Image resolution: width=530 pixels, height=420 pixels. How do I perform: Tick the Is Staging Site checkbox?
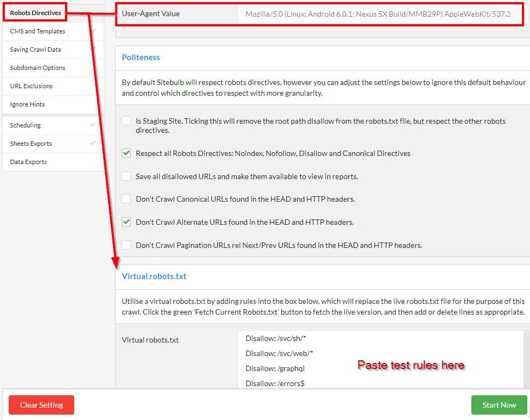126,121
